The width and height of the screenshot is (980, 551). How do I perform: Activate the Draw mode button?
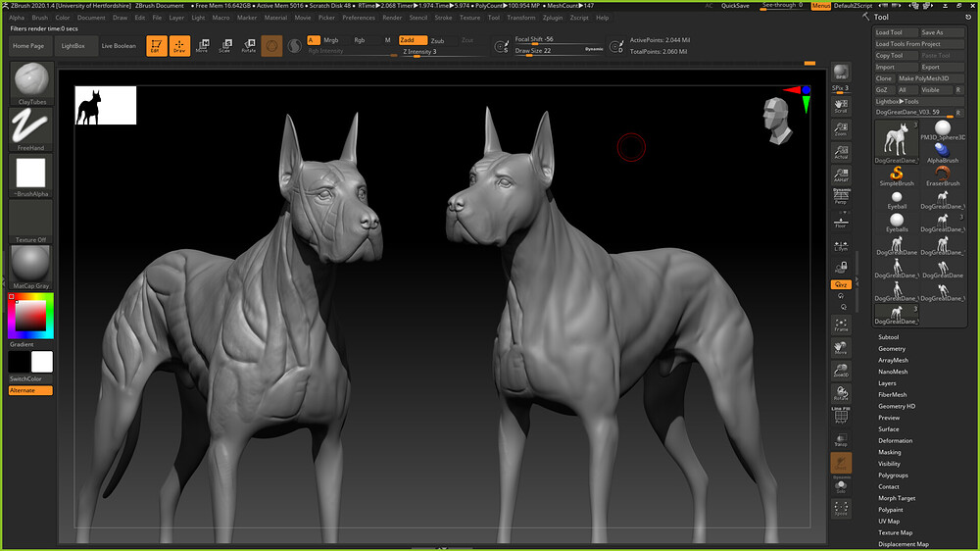tap(179, 46)
